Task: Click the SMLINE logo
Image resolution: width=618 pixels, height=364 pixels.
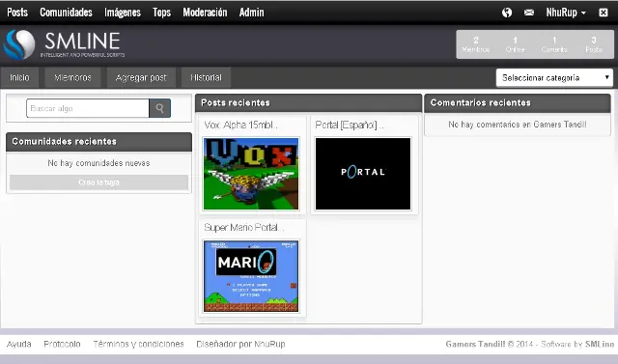Action: [65, 44]
